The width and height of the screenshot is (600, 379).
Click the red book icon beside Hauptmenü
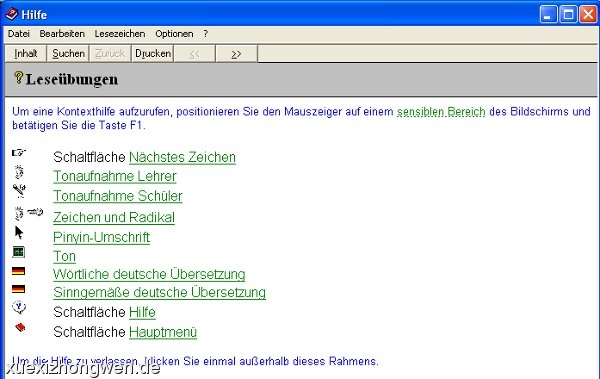click(20, 327)
